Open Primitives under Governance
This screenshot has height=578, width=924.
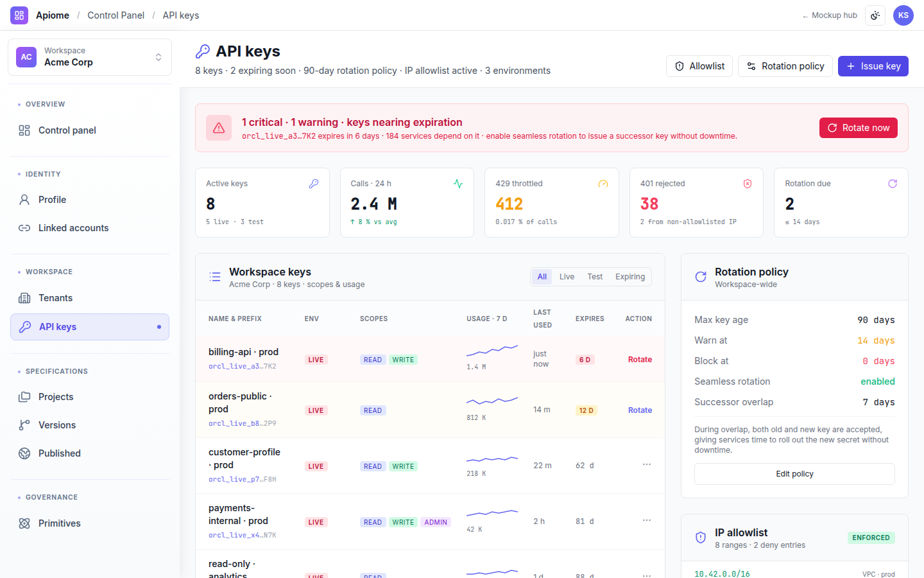tap(90, 523)
